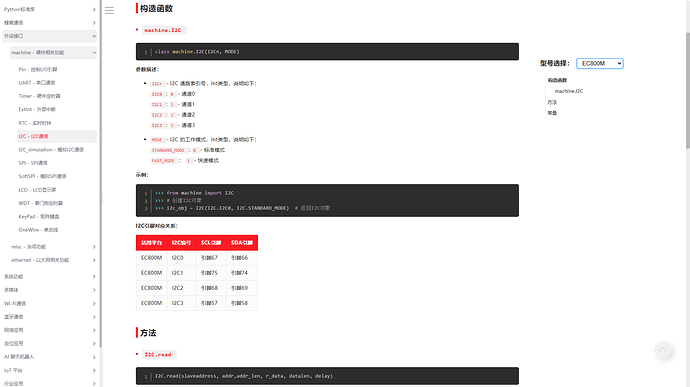Screen dimensions: 690x387
Task: Toggle the sidebar hamburger menu icon
Action: (x=109, y=11)
